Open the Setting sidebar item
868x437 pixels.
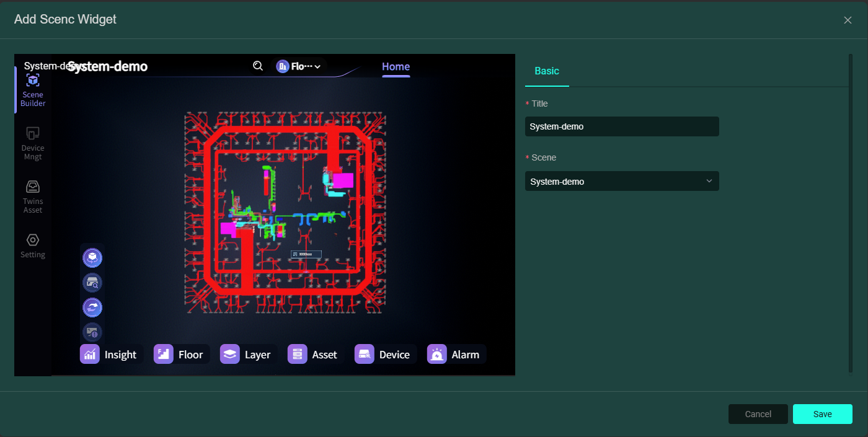[x=33, y=245]
